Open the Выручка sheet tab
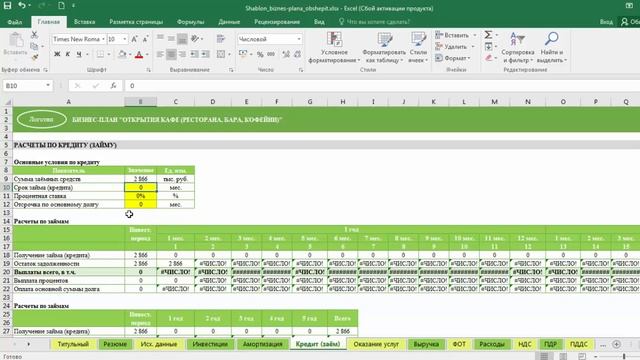Screen dimensions: 640x360 [x=426, y=344]
